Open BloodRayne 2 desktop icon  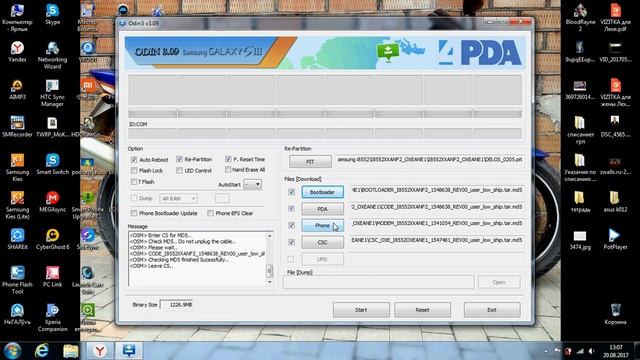pos(580,18)
